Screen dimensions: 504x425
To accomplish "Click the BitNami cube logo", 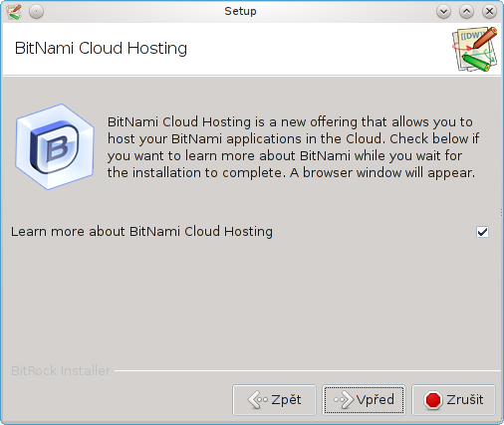I will (55, 146).
